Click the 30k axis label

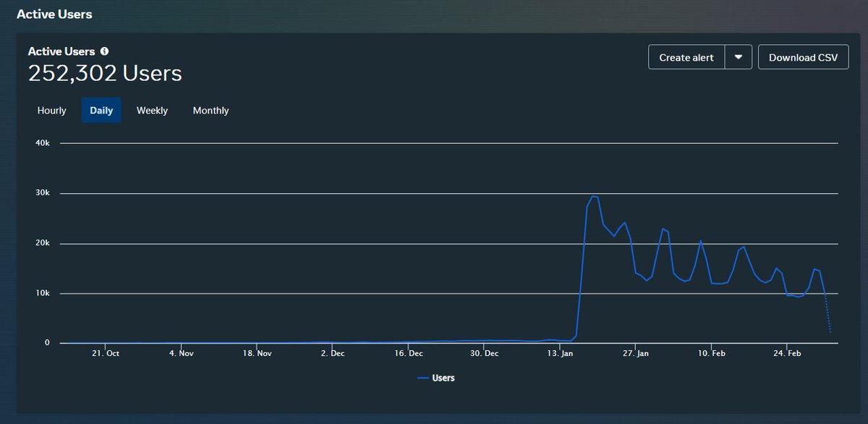42,193
